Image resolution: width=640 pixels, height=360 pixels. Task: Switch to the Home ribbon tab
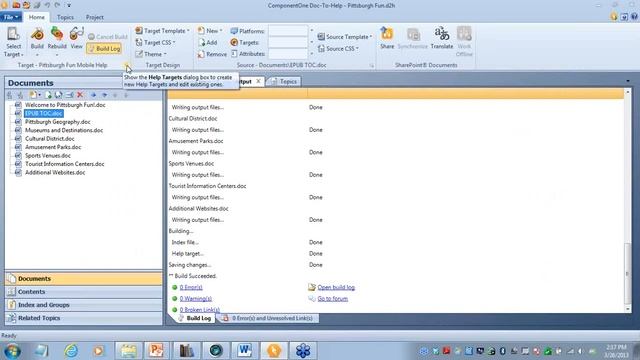(x=37, y=17)
